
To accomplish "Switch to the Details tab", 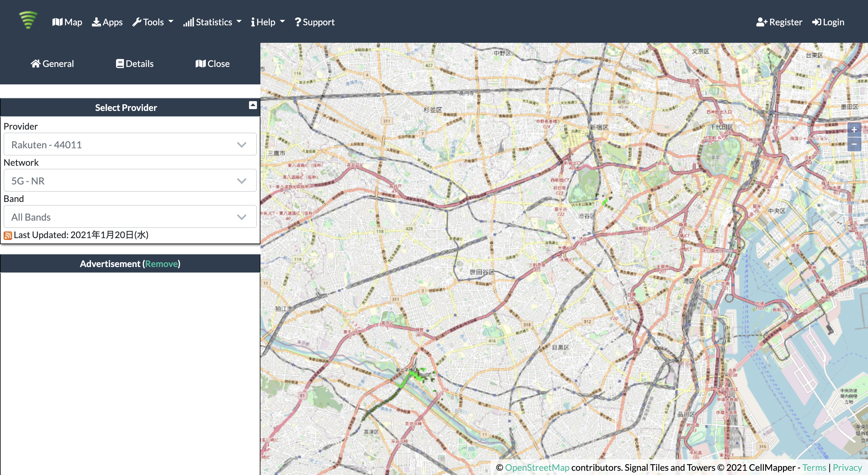I will pos(135,64).
